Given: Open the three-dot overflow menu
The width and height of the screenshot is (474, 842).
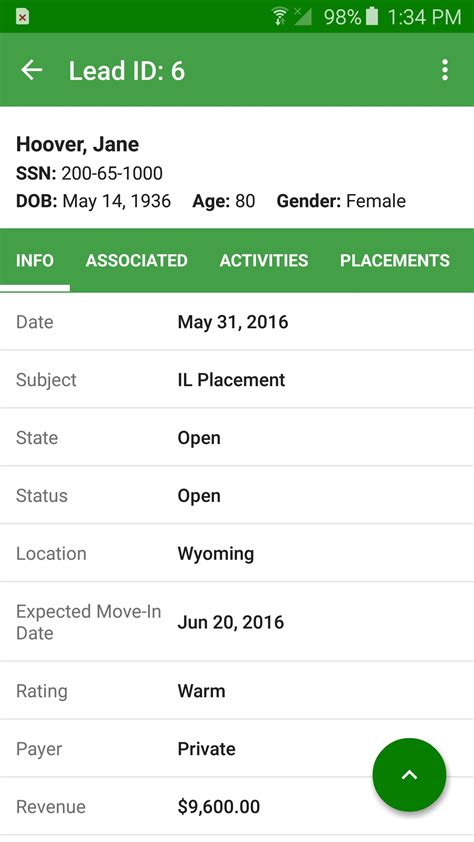Looking at the screenshot, I should [x=444, y=70].
